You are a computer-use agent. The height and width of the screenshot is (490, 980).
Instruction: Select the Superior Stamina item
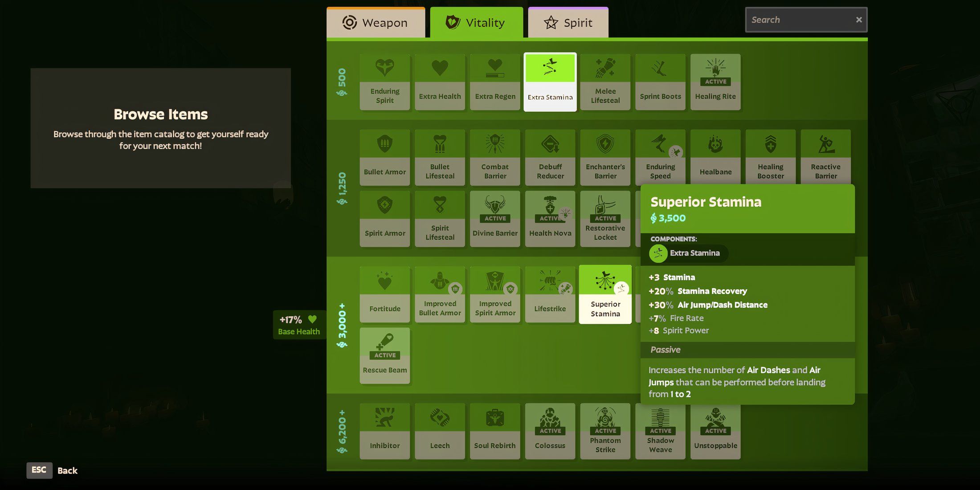605,294
